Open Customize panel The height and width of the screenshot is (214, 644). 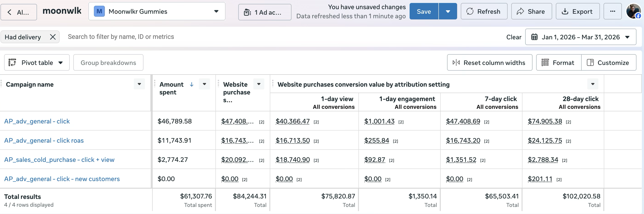pyautogui.click(x=609, y=63)
